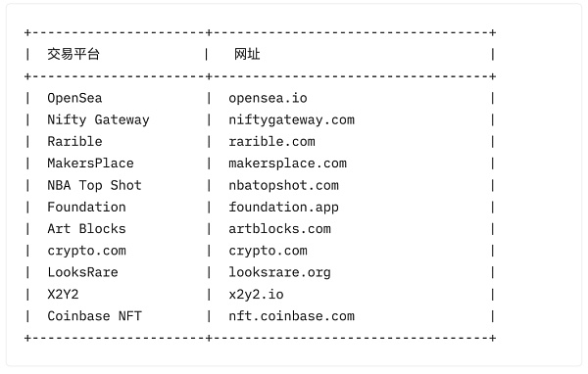Select the OpenSea platform name
588x374 pixels.
(x=74, y=98)
